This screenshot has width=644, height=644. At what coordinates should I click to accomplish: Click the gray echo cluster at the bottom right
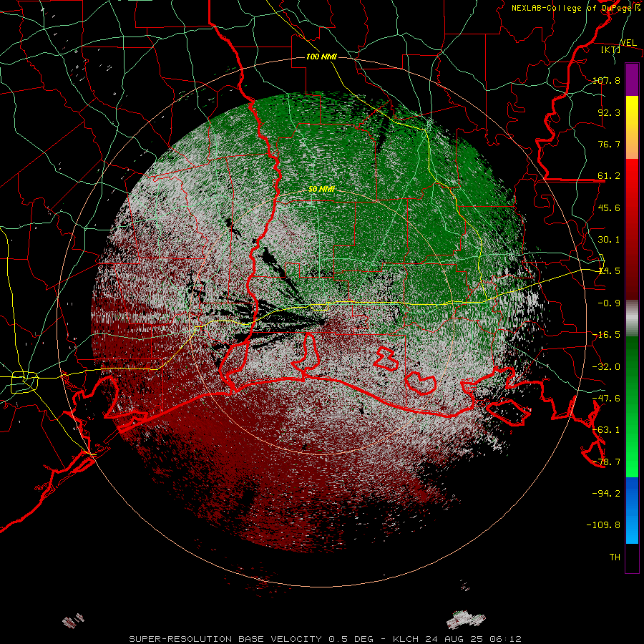tap(466, 620)
